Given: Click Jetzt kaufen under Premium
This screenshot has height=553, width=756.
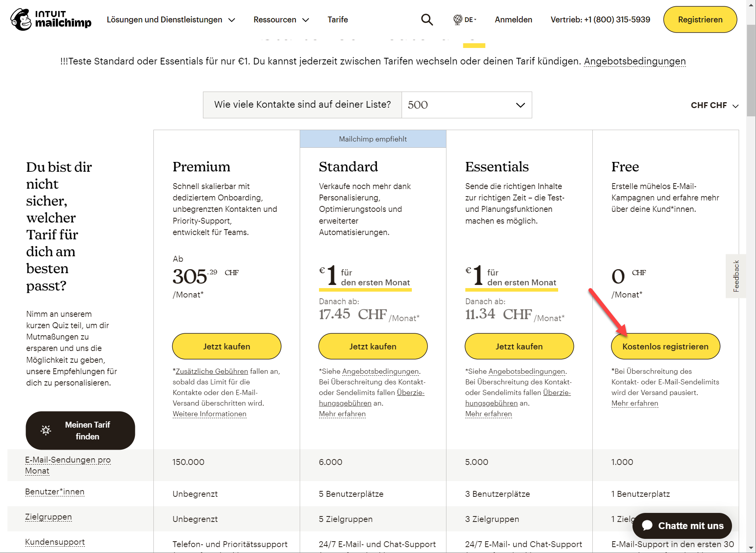Looking at the screenshot, I should [227, 347].
